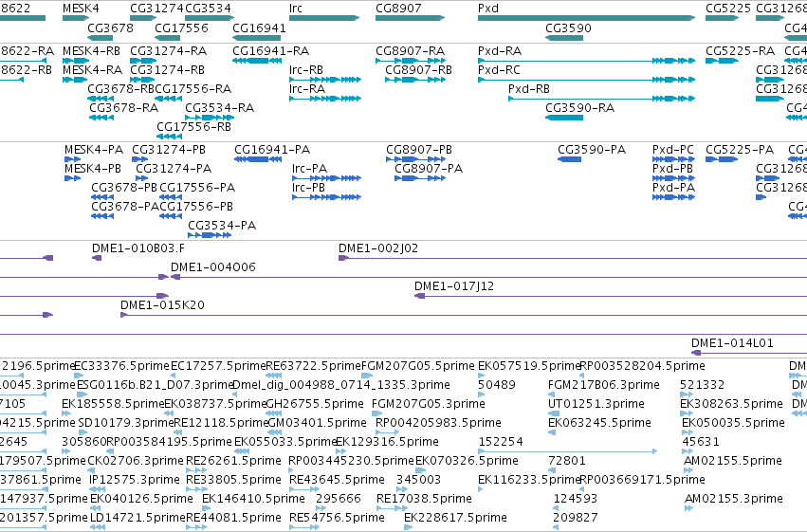Click the RE43645.5prime EST label
Screen dimensions: 807x532
tap(337, 480)
